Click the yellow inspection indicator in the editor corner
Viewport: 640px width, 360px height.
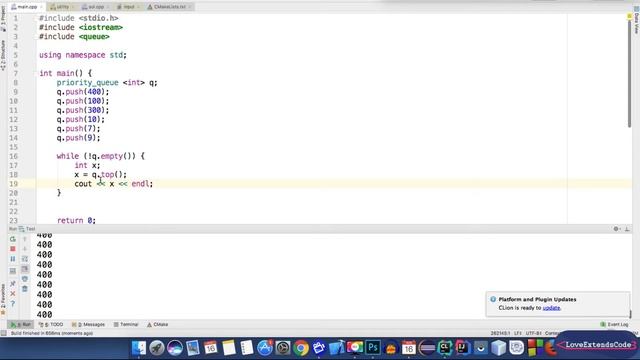click(629, 16)
